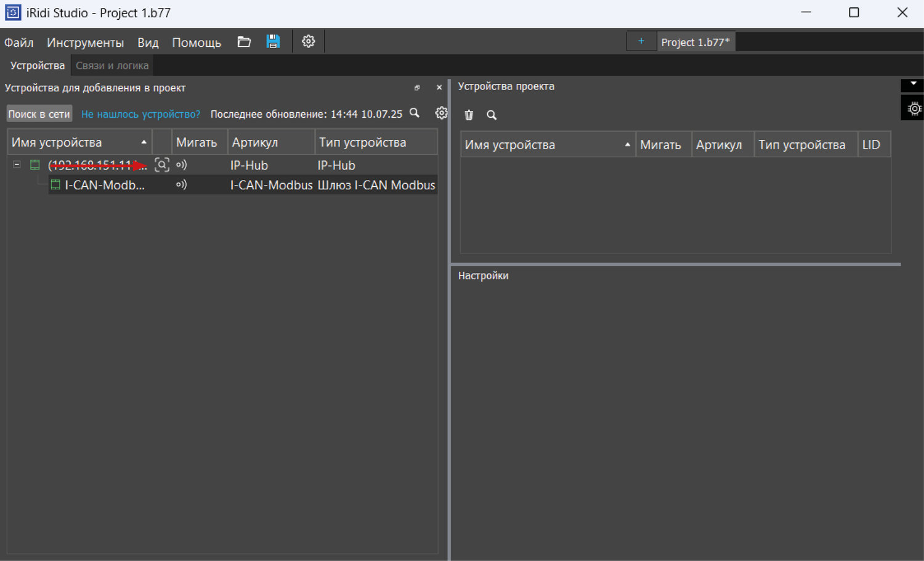Click the blue save project icon
The image size is (924, 561).
pos(273,42)
